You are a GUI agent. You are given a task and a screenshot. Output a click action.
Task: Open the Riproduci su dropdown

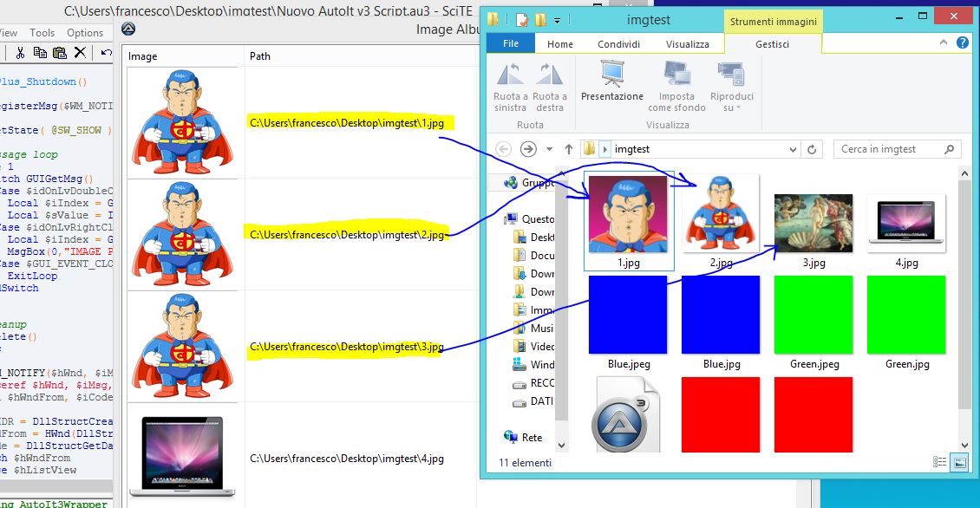[731, 88]
